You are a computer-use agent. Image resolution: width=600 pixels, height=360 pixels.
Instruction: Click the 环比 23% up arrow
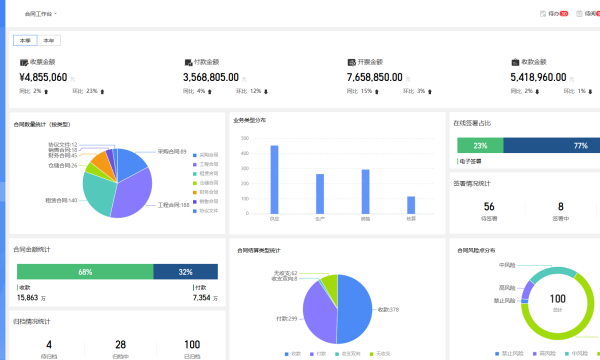pos(102,91)
